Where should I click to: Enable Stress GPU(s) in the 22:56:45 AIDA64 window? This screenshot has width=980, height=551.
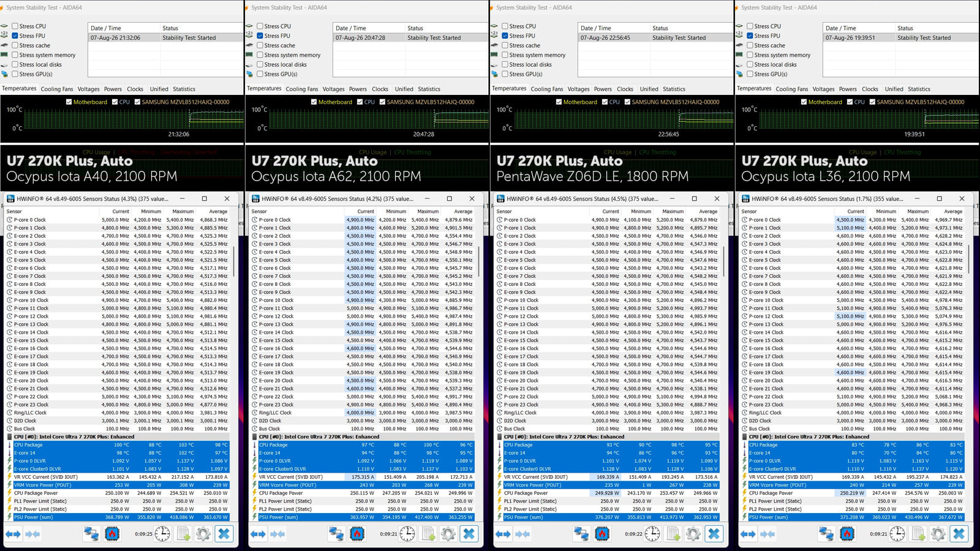point(505,74)
